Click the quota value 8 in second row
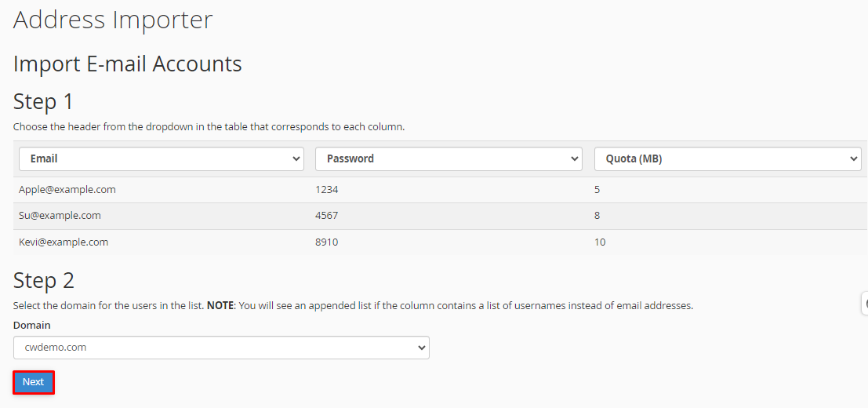 597,215
